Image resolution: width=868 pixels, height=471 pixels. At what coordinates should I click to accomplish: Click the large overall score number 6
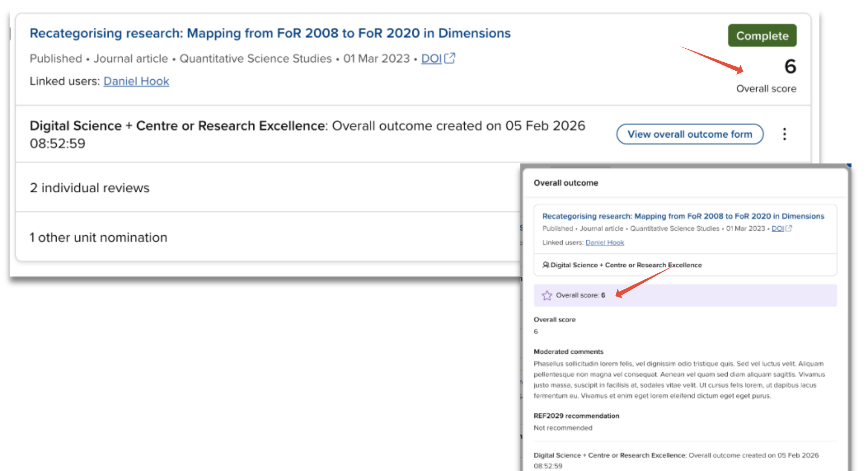[790, 66]
